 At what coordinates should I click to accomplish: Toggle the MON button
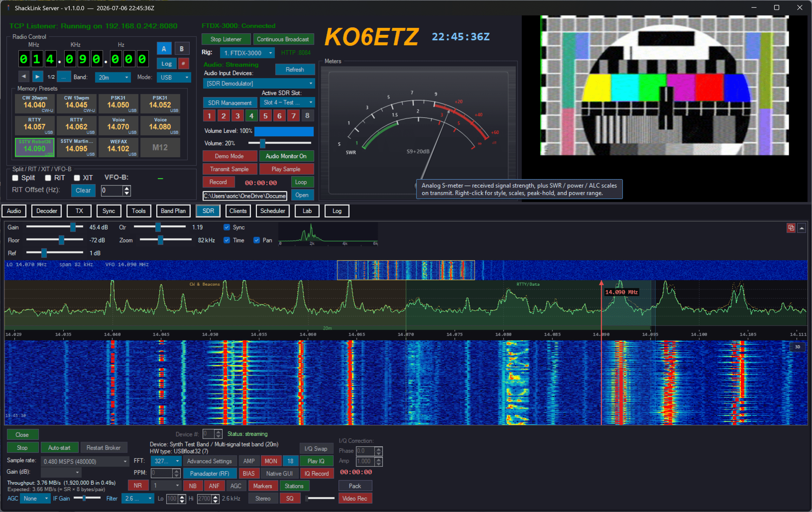pos(271,461)
